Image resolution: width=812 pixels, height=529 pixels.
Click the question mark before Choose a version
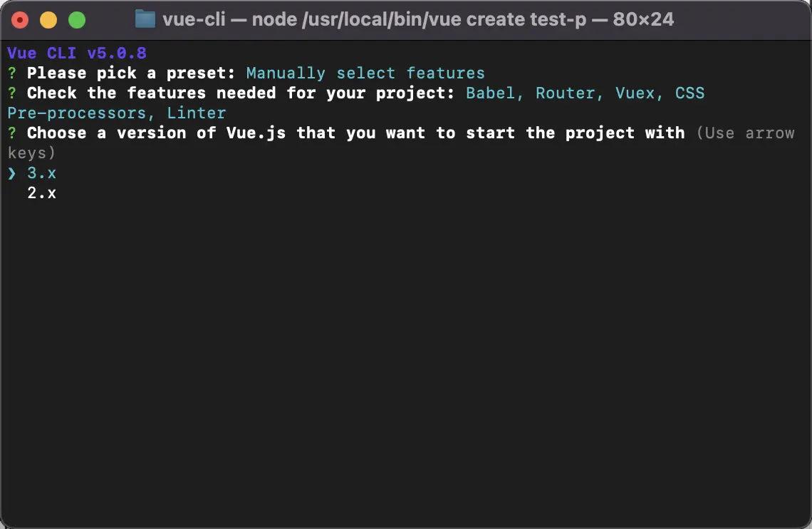click(x=11, y=133)
